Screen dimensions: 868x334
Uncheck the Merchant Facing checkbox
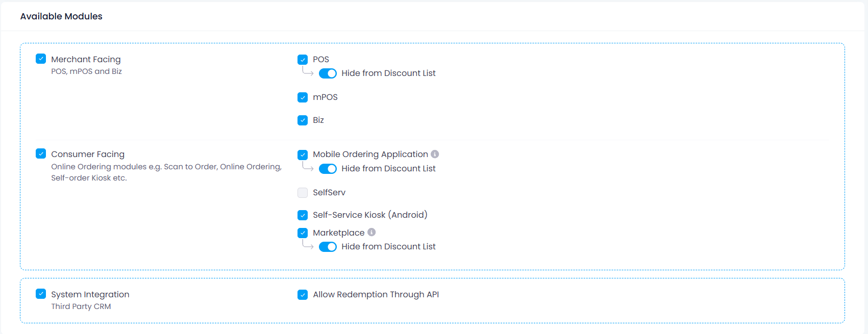tap(41, 59)
